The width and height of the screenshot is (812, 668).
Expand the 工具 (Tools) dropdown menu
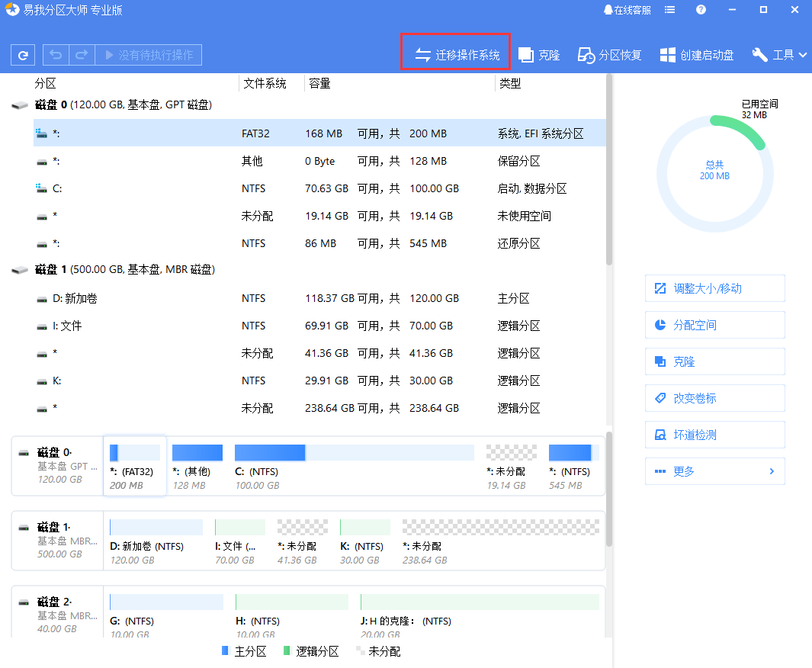(779, 54)
